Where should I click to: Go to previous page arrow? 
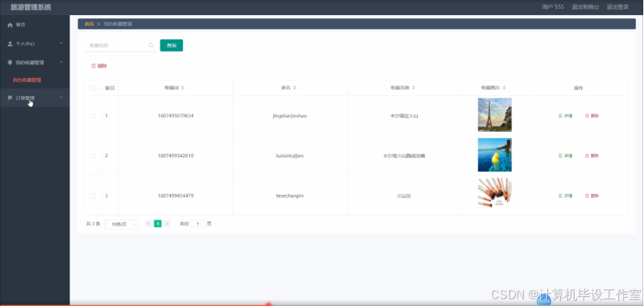pyautogui.click(x=148, y=223)
